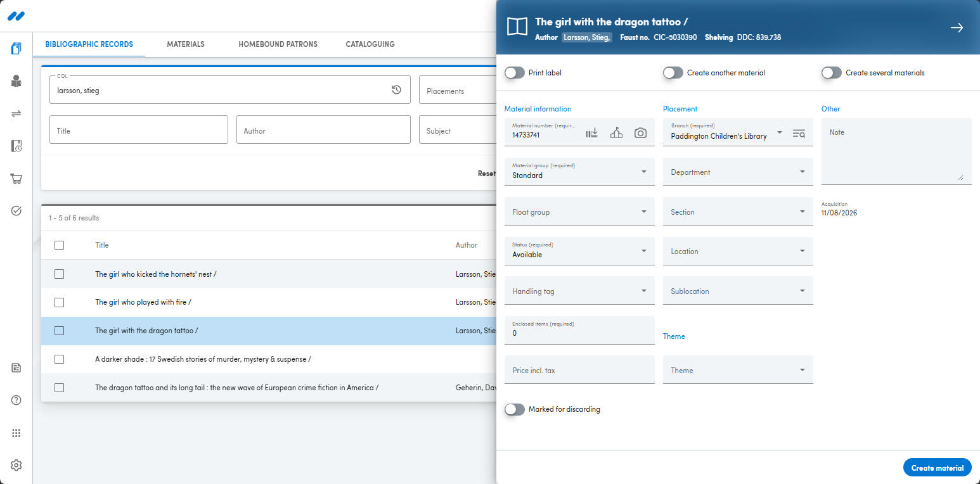Click the Reset button in the search form

487,174
